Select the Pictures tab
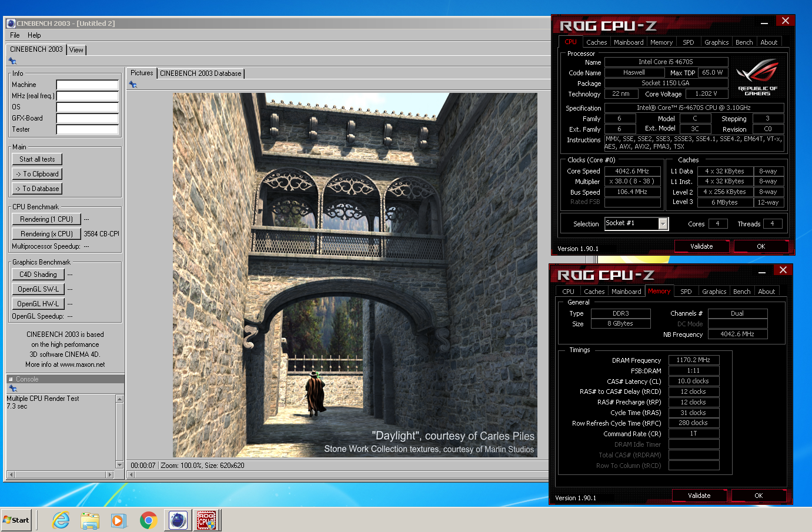 click(142, 73)
